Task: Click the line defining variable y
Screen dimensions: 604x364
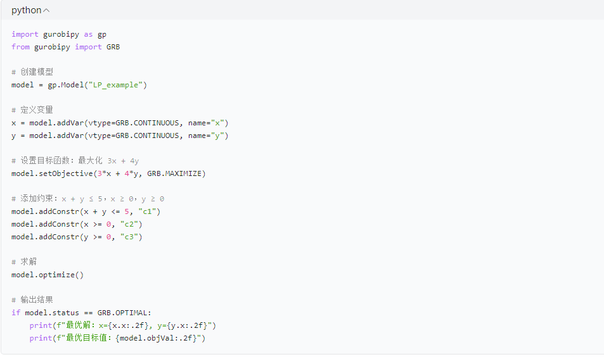Action: (x=119, y=135)
